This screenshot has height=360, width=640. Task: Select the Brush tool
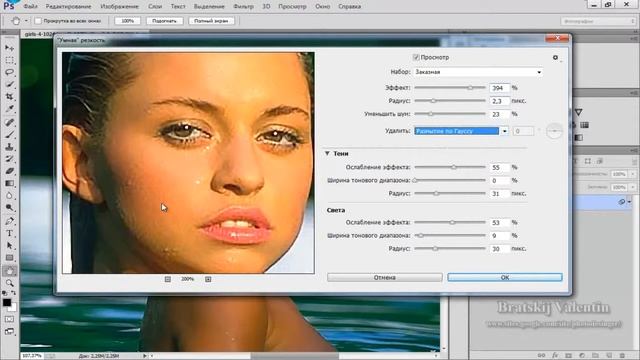[x=9, y=134]
